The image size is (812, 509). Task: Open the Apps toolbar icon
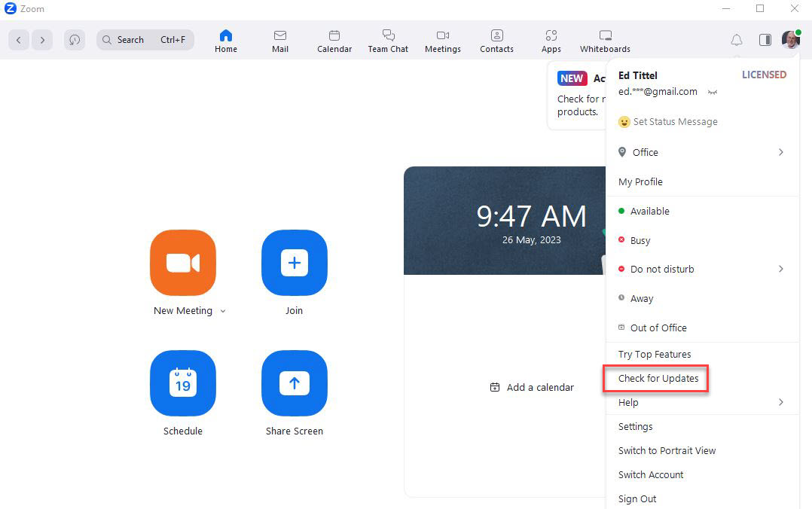[x=551, y=41]
